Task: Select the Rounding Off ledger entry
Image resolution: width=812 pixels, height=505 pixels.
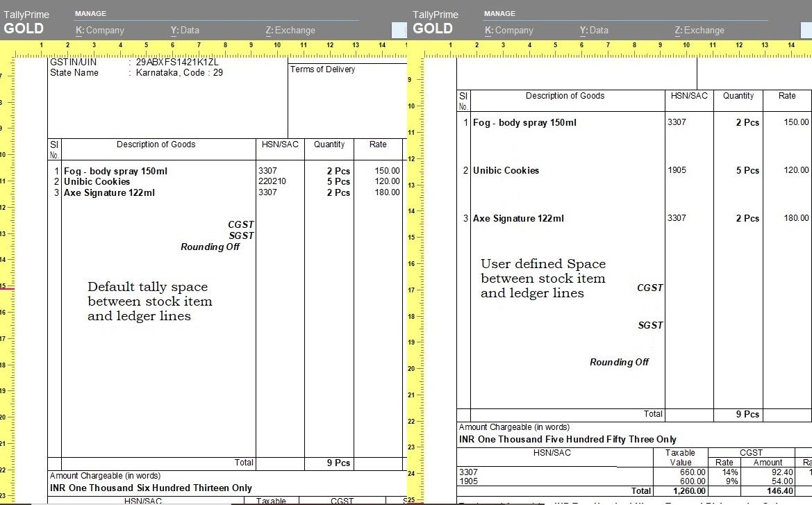Action: [210, 247]
